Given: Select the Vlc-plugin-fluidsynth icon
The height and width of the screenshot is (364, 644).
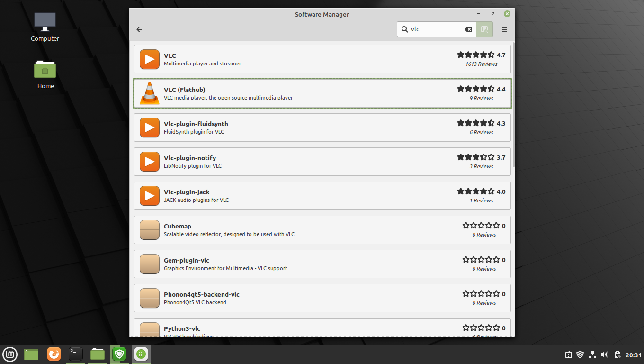Looking at the screenshot, I should click(x=150, y=127).
